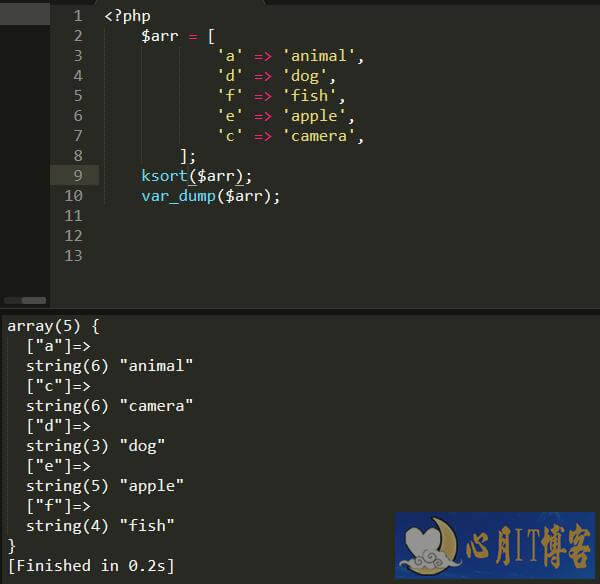This screenshot has width=600, height=584.
Task: Click line number 9 in gutter
Action: [78, 176]
